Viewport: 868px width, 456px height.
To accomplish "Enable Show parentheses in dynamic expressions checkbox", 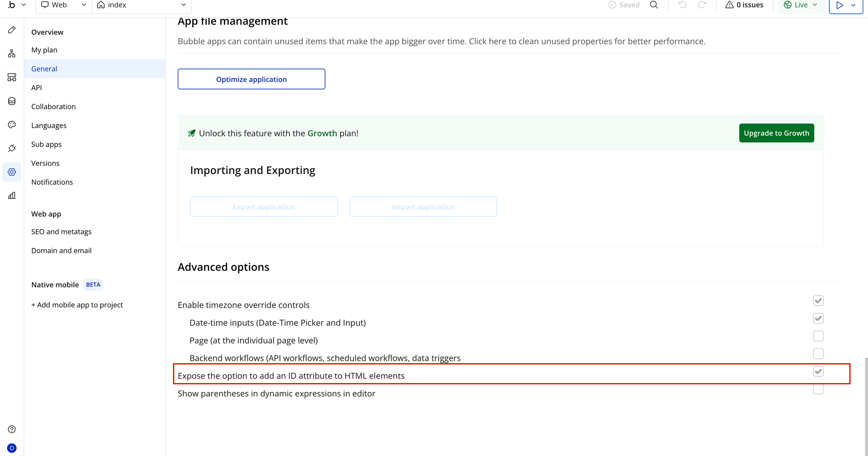I will pos(818,389).
